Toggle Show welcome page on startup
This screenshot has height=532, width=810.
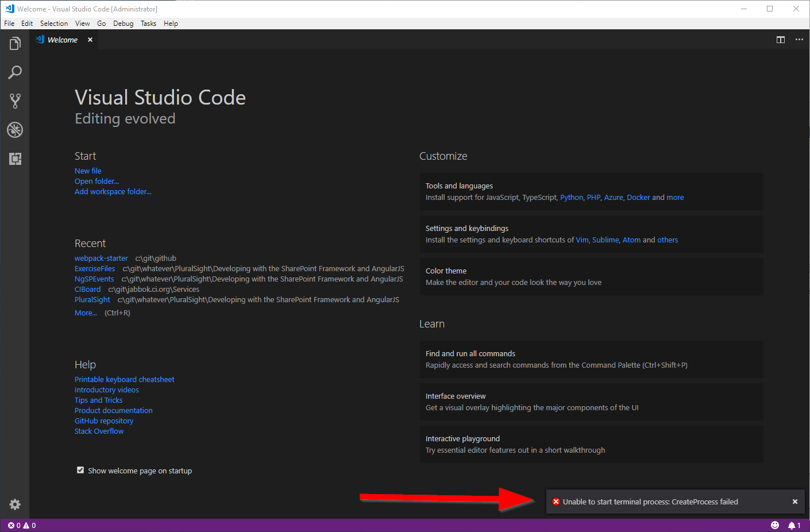[x=80, y=470]
